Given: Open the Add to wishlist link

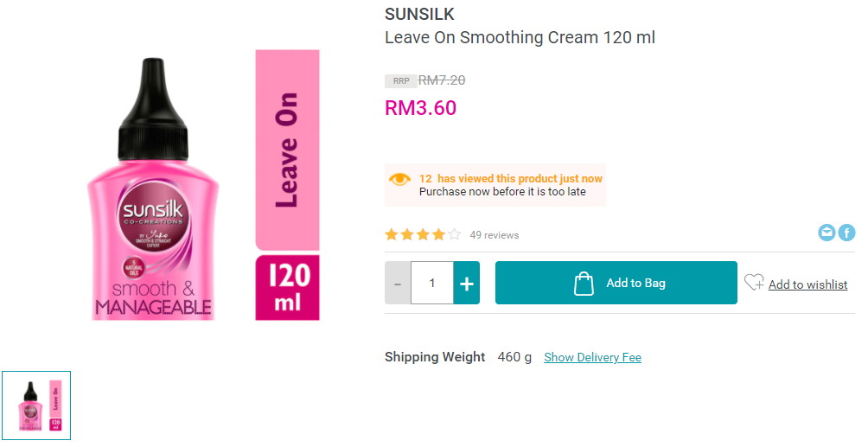Looking at the screenshot, I should coord(807,284).
